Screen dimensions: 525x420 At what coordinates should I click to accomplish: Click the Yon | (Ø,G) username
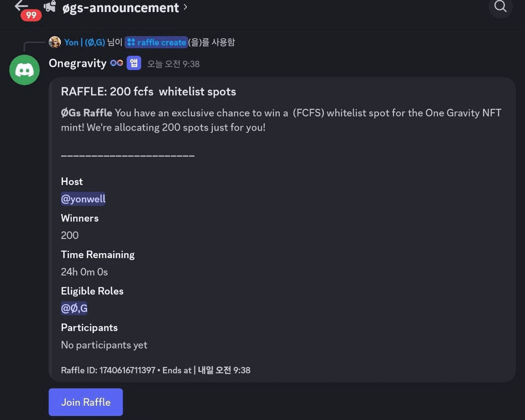85,42
